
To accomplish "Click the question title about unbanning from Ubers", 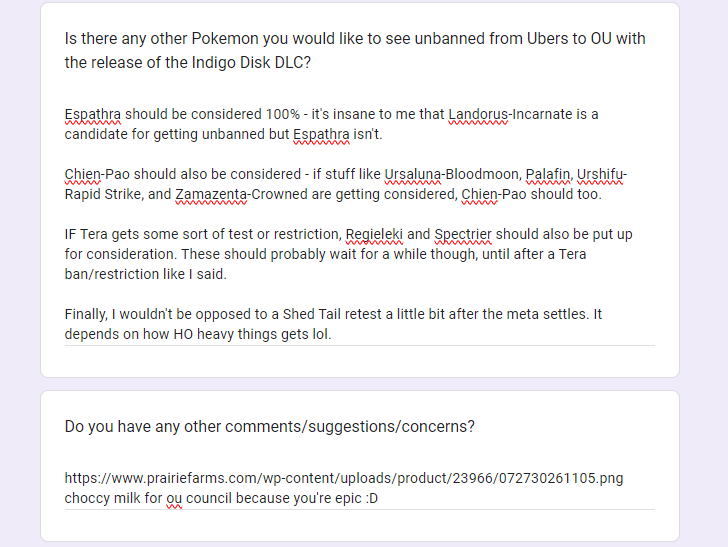I will [355, 50].
